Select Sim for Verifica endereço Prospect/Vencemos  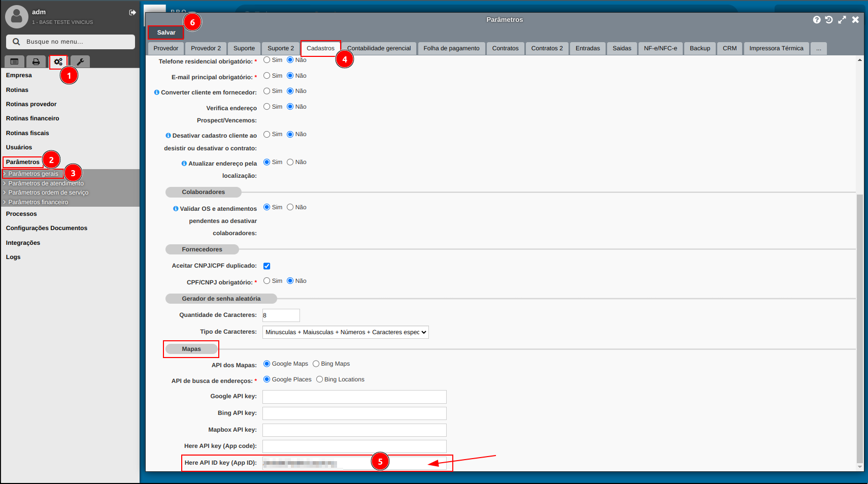tap(266, 107)
